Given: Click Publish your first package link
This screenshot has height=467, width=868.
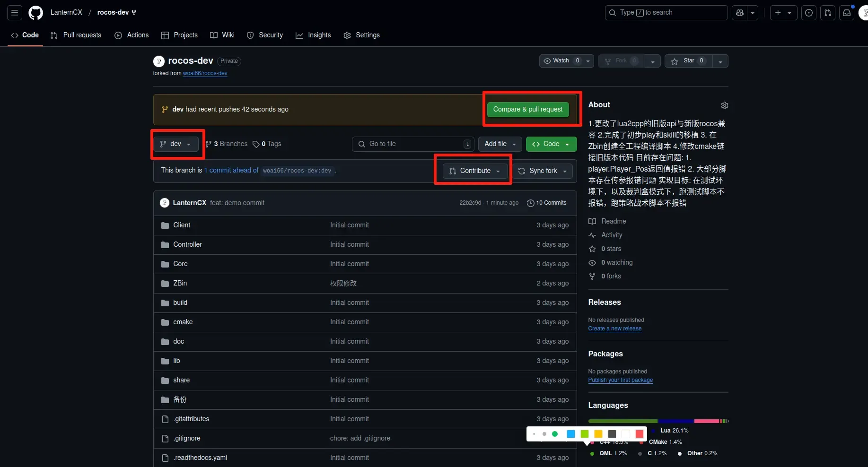Looking at the screenshot, I should coord(621,380).
